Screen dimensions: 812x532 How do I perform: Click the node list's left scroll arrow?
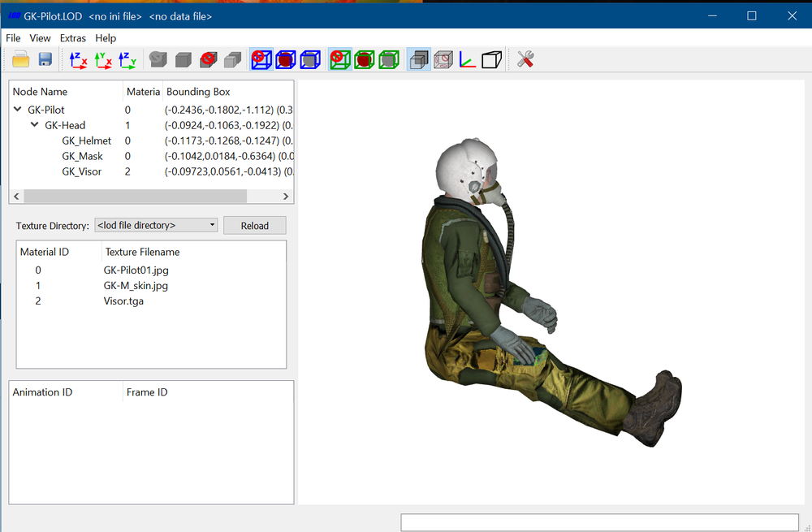[16, 197]
